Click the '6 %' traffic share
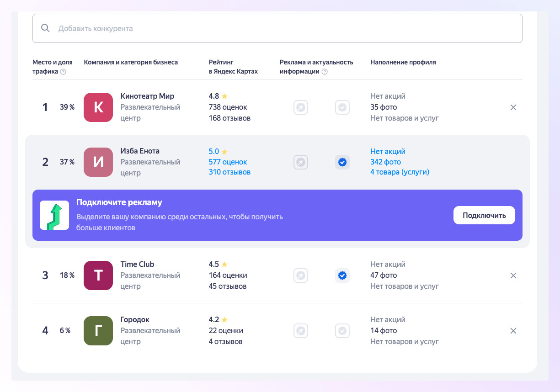 coord(65,331)
